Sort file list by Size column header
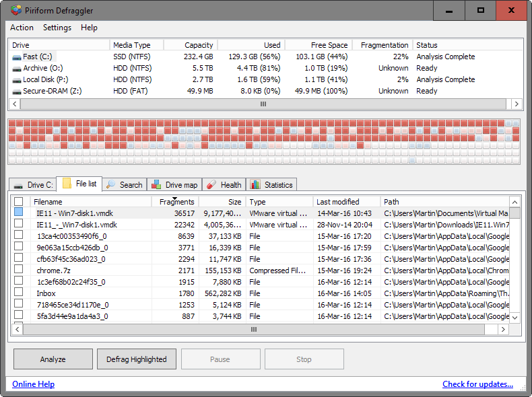This screenshot has height=397, width=532. 222,202
